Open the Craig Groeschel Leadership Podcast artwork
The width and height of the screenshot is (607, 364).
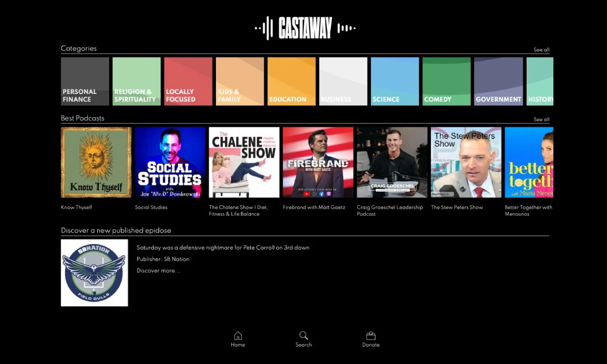pyautogui.click(x=392, y=162)
